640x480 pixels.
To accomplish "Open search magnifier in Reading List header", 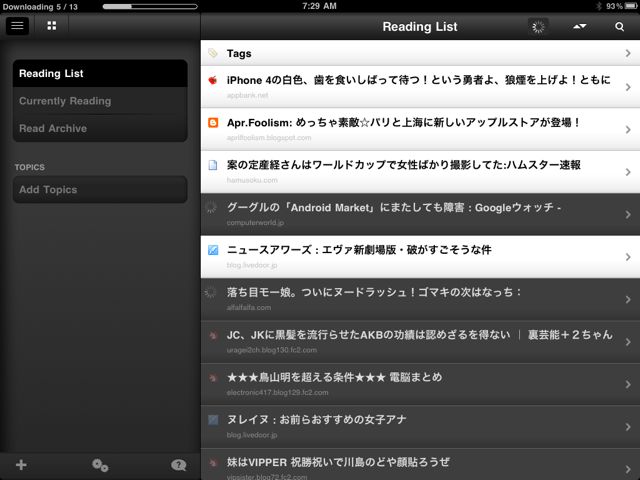I will [619, 27].
